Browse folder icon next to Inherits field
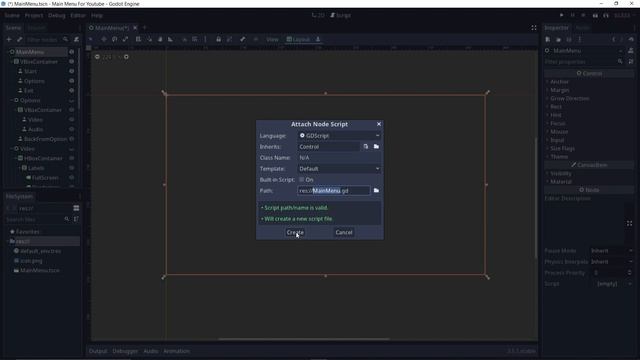Image resolution: width=640 pixels, height=360 pixels. [376, 147]
